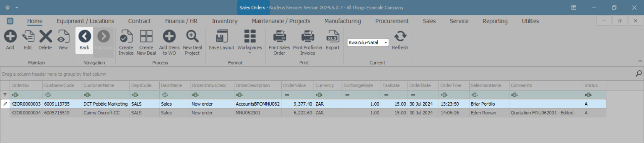Expand the Workspaces dropdown
644x143 pixels.
[x=250, y=52]
